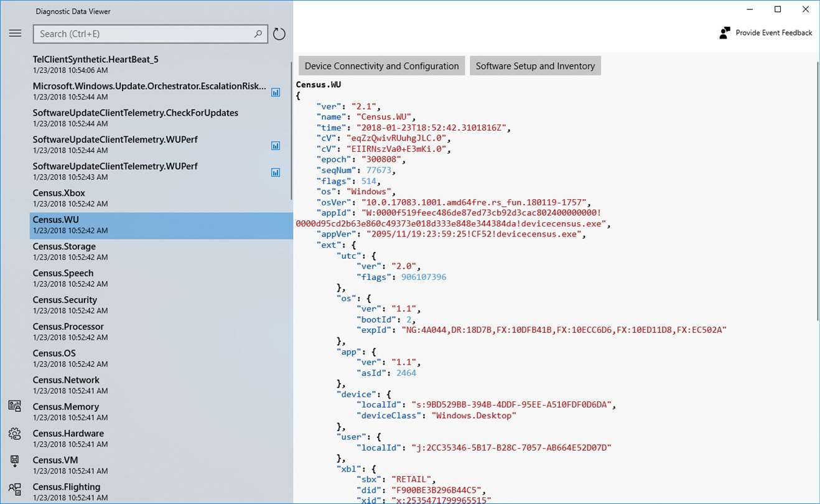Viewport: 820px width, 504px height.
Task: Click Device Connectivity and Configuration tag
Action: pos(381,66)
